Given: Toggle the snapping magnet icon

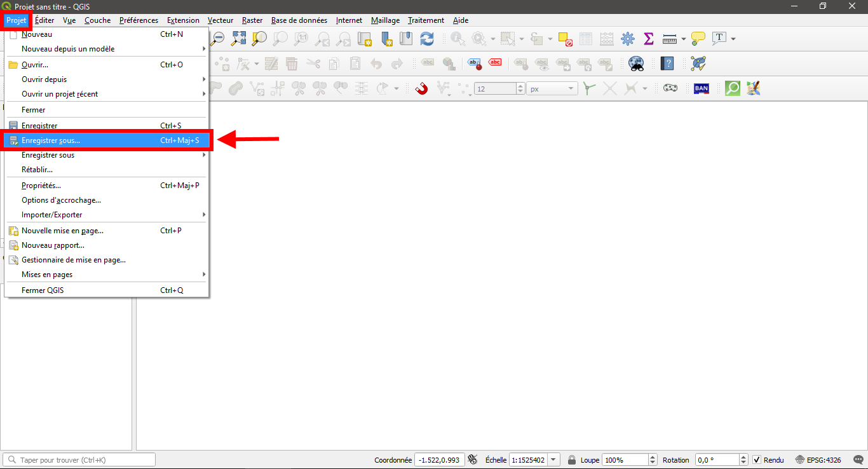Looking at the screenshot, I should click(x=421, y=88).
